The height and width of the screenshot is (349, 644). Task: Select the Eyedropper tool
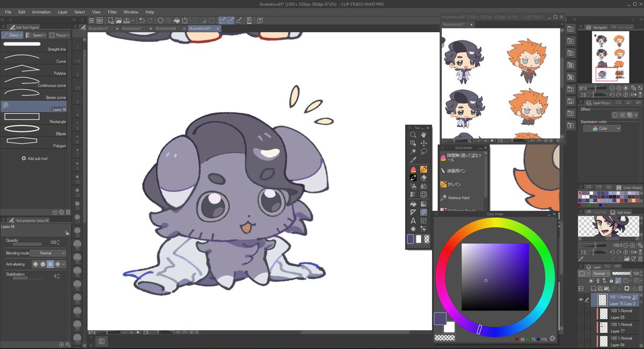(x=413, y=160)
